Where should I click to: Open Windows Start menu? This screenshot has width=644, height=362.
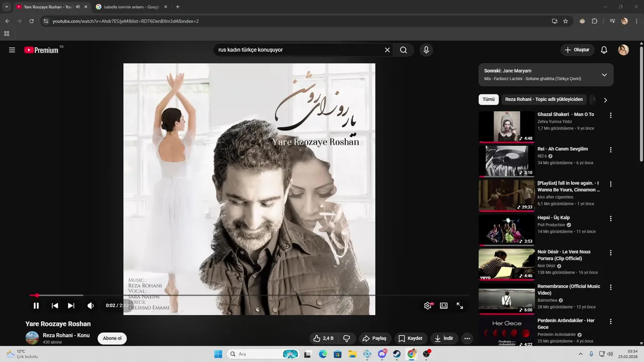[x=218, y=354]
